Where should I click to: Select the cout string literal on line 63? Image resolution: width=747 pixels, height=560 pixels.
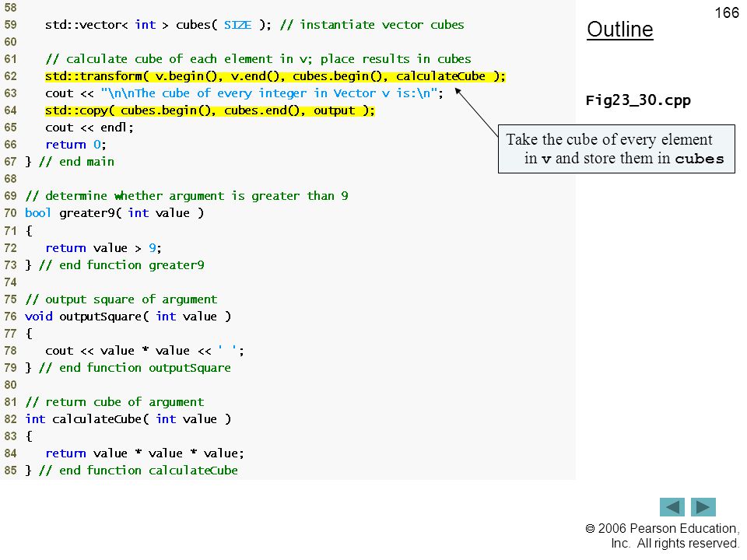point(269,93)
